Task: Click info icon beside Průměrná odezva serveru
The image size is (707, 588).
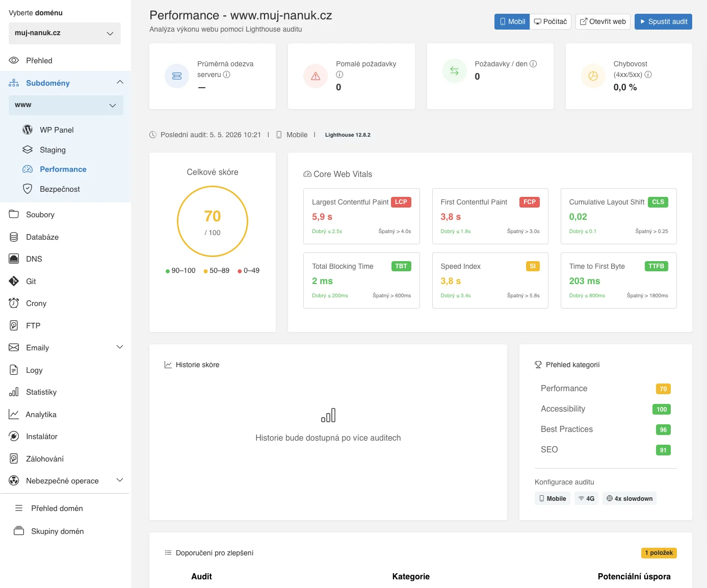Action: point(227,74)
